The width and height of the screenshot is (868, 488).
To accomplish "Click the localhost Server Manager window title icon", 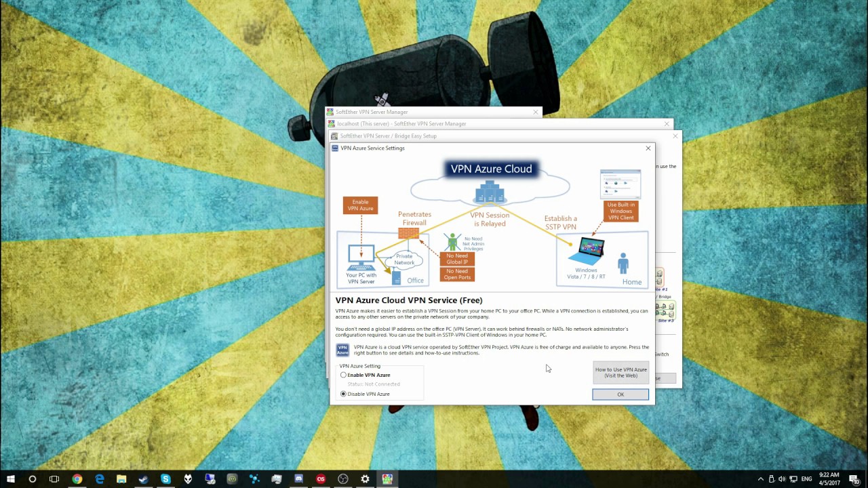I will (332, 124).
